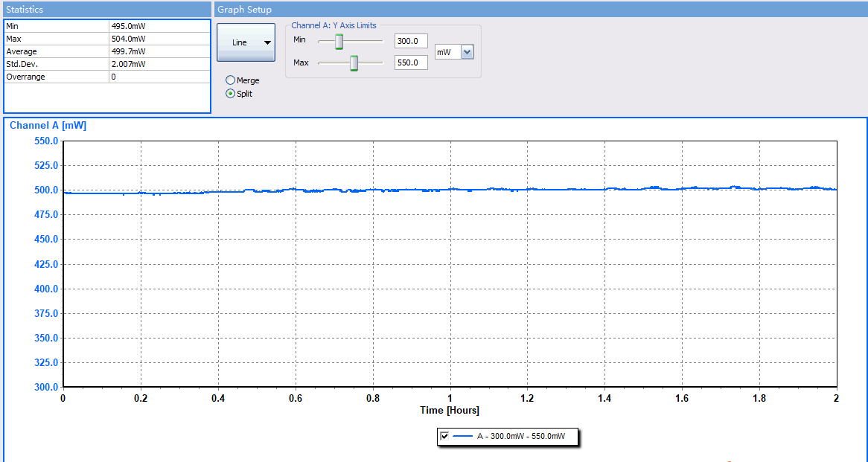
Task: Click the Min input field showing 300.0
Action: tap(411, 41)
